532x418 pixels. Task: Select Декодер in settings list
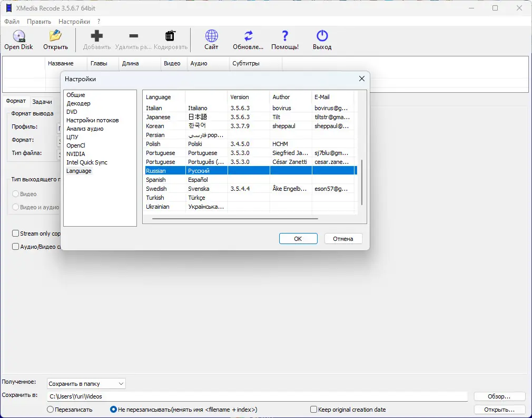[x=78, y=103]
